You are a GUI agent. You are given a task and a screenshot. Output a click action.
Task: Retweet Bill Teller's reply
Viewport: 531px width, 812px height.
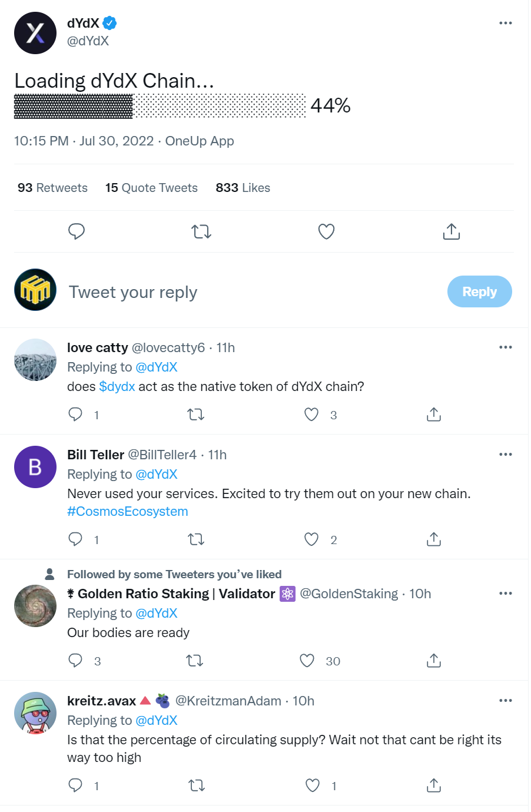pos(196,539)
